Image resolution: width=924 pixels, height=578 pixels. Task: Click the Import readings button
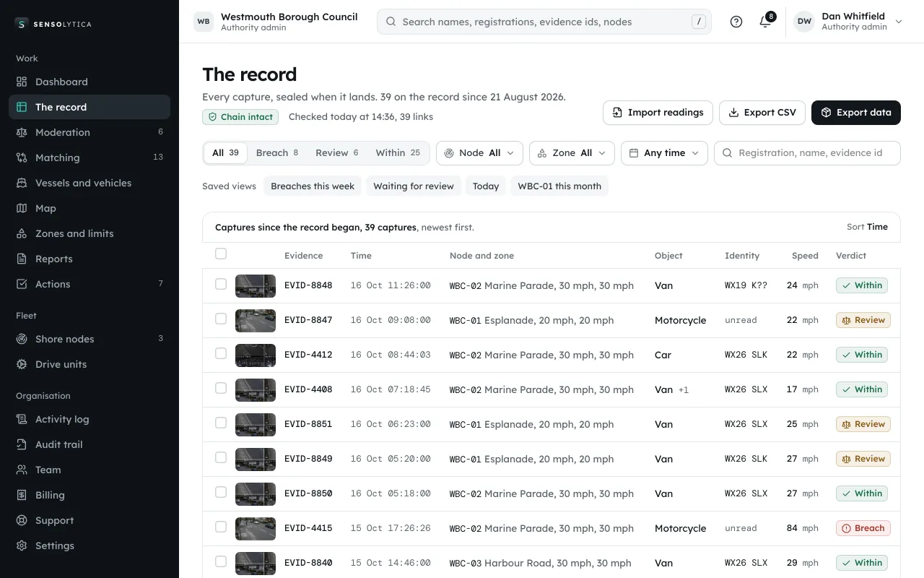658,113
